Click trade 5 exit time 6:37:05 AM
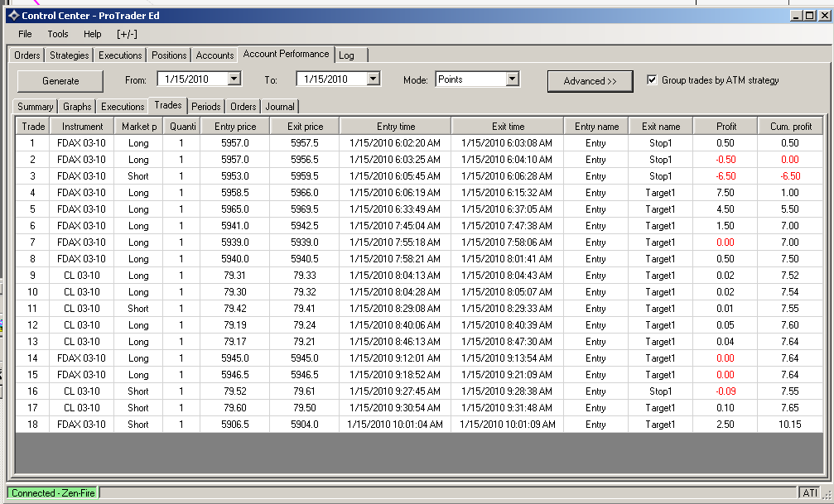 (x=507, y=209)
